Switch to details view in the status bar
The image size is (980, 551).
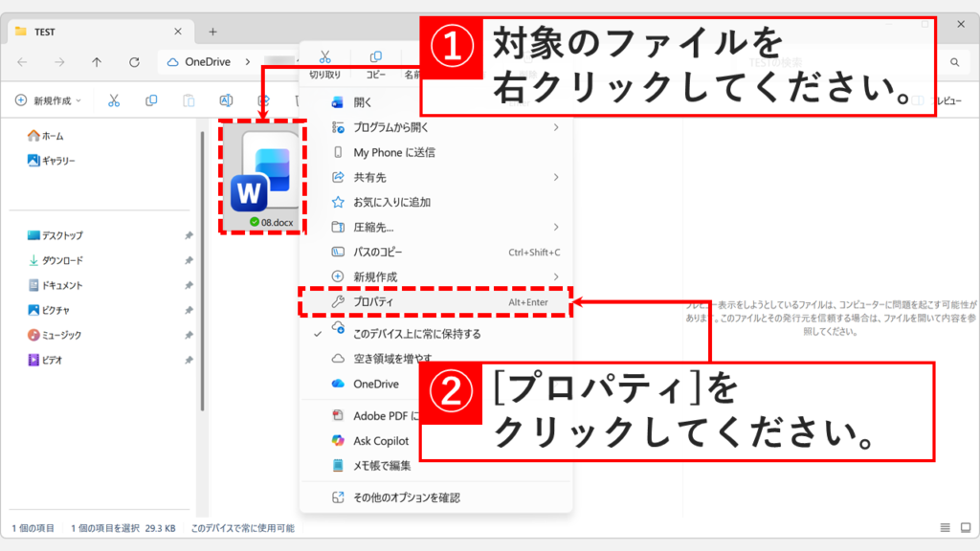click(946, 528)
